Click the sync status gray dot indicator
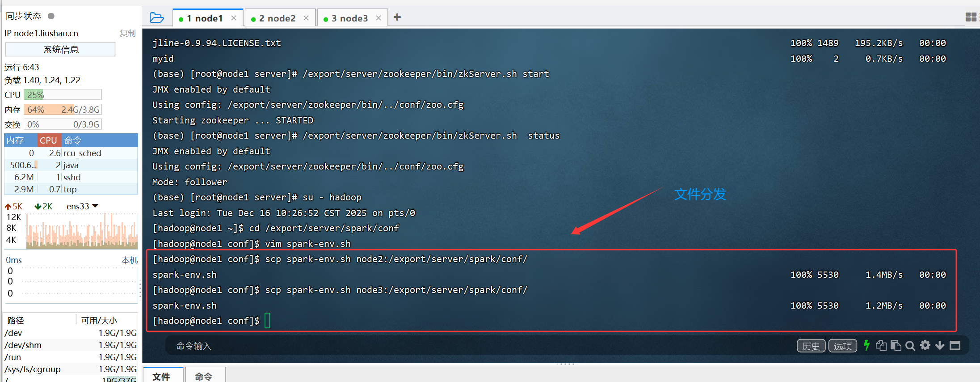Screen dimensions: 980x382 tap(51, 16)
